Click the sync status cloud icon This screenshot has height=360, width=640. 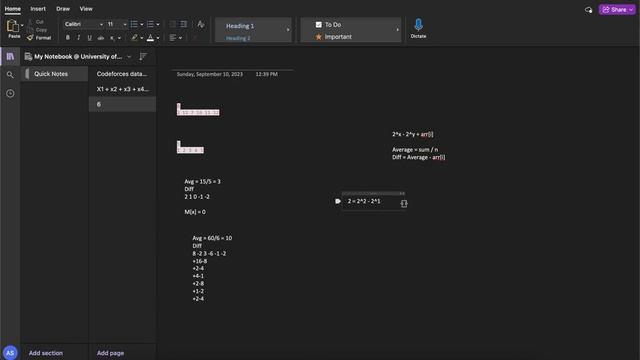point(588,10)
